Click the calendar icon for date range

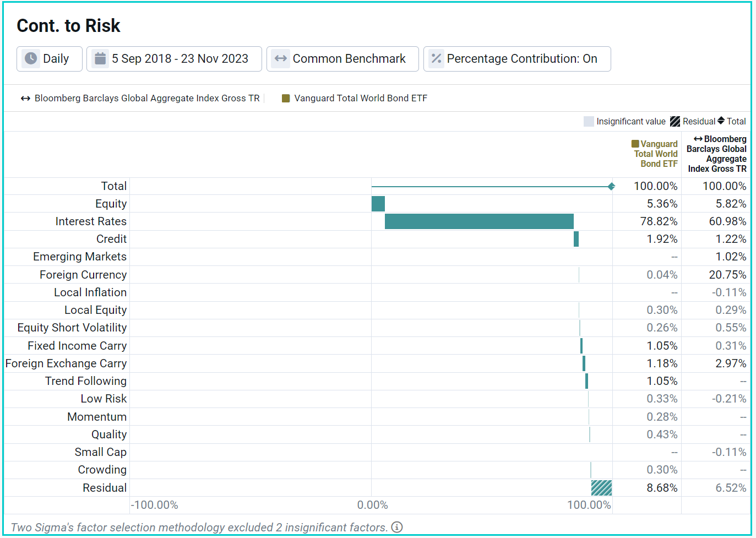tap(100, 58)
